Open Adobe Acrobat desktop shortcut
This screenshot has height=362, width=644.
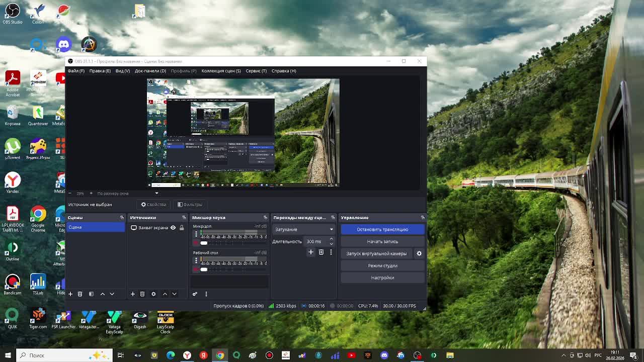(13, 84)
